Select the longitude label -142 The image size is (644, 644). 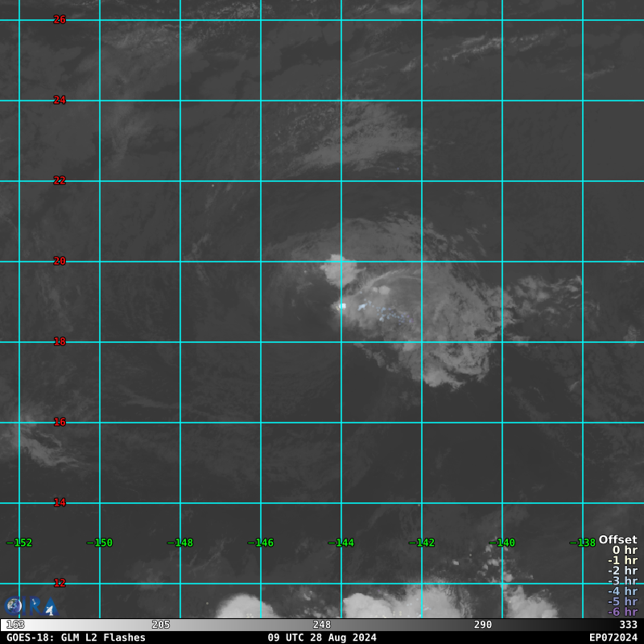point(422,543)
